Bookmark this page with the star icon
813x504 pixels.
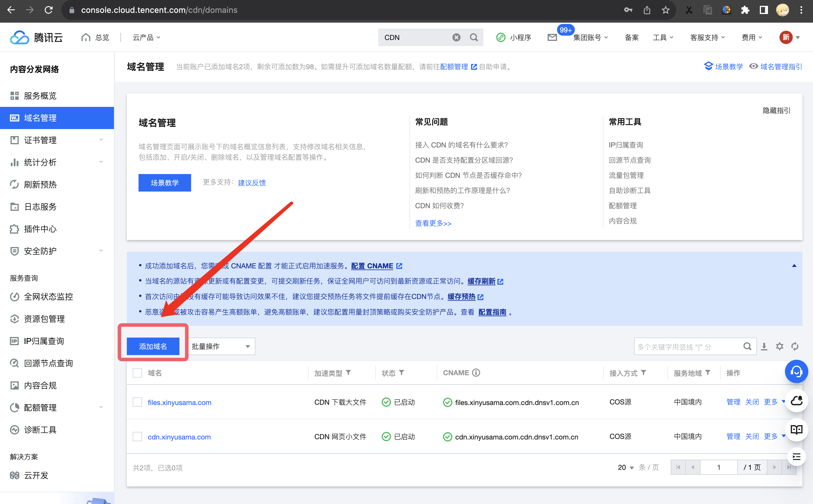click(665, 10)
